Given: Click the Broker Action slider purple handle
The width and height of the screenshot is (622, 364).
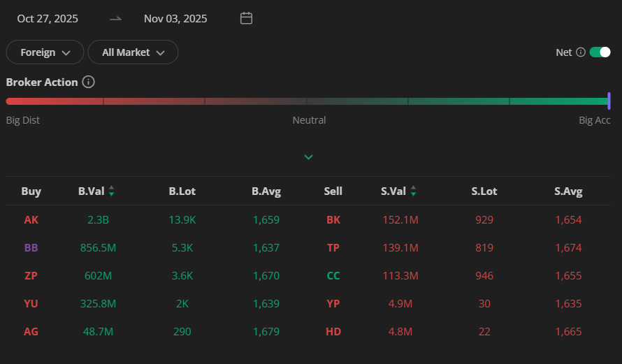Looking at the screenshot, I should 609,101.
